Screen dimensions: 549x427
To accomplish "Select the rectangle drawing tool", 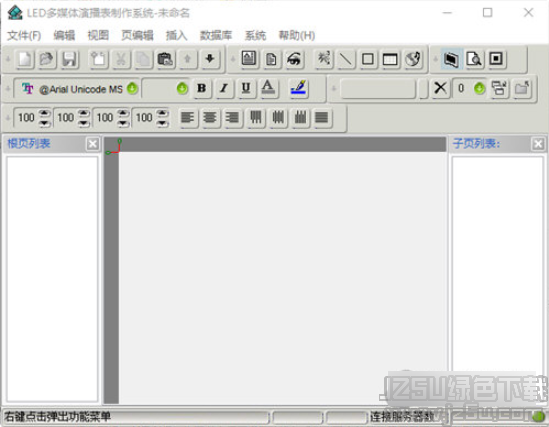I will click(368, 59).
